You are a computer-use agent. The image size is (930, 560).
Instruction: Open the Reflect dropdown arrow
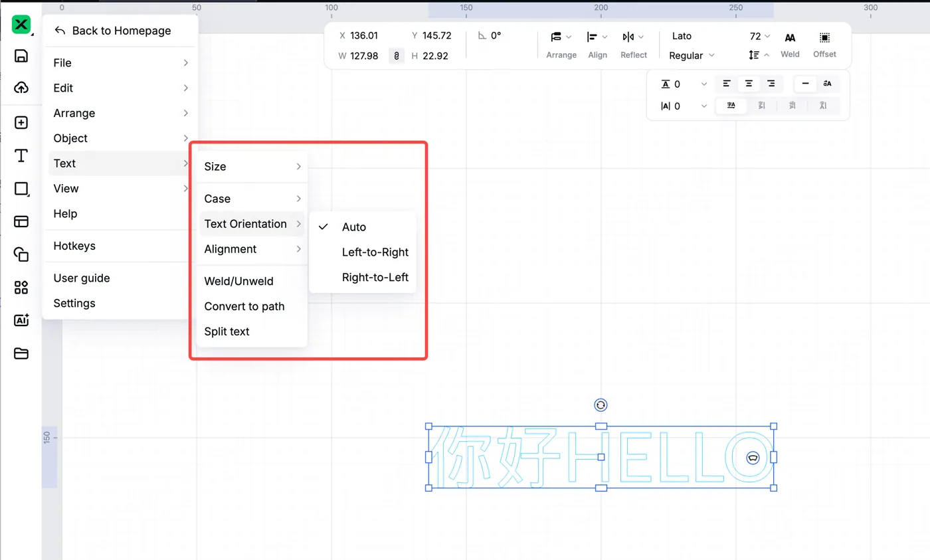[x=640, y=37]
